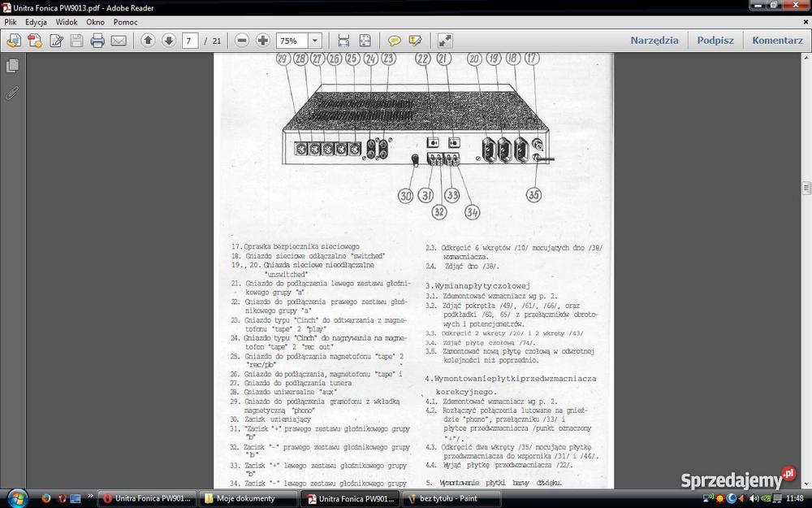The height and width of the screenshot is (508, 812).
Task: Add a sticky note comment
Action: [x=395, y=41]
